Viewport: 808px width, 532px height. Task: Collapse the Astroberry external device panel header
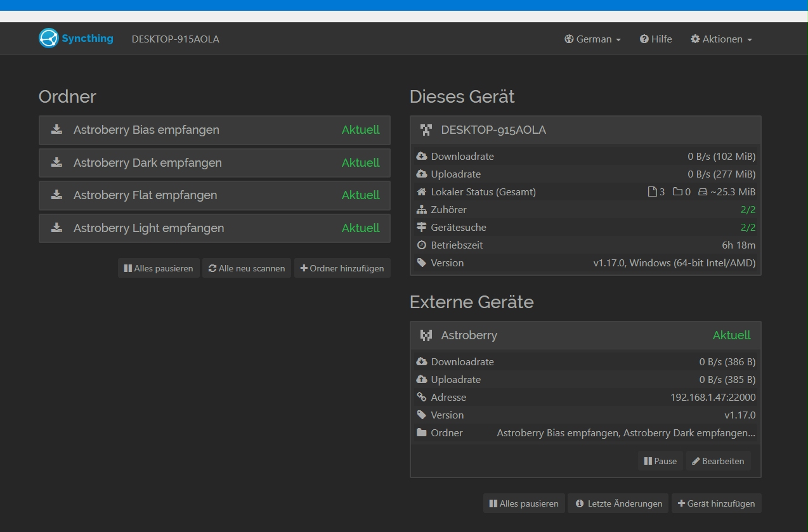(x=585, y=335)
